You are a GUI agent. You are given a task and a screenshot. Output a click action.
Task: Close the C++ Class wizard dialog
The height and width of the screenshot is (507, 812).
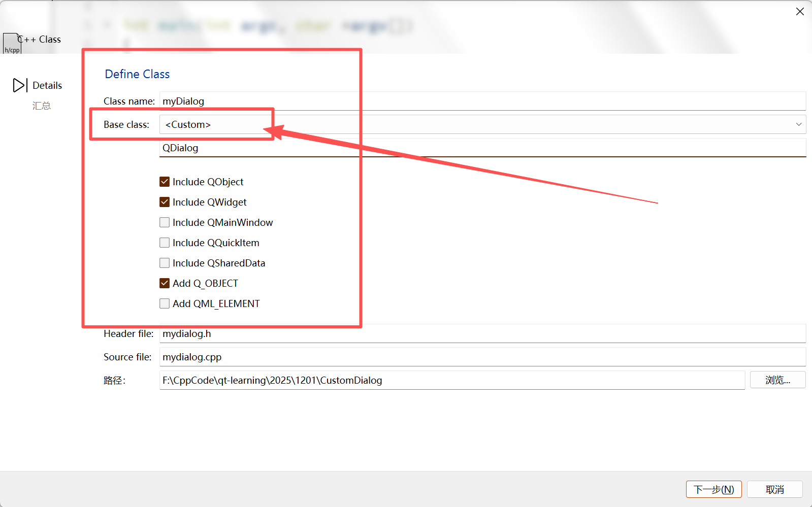pos(800,12)
